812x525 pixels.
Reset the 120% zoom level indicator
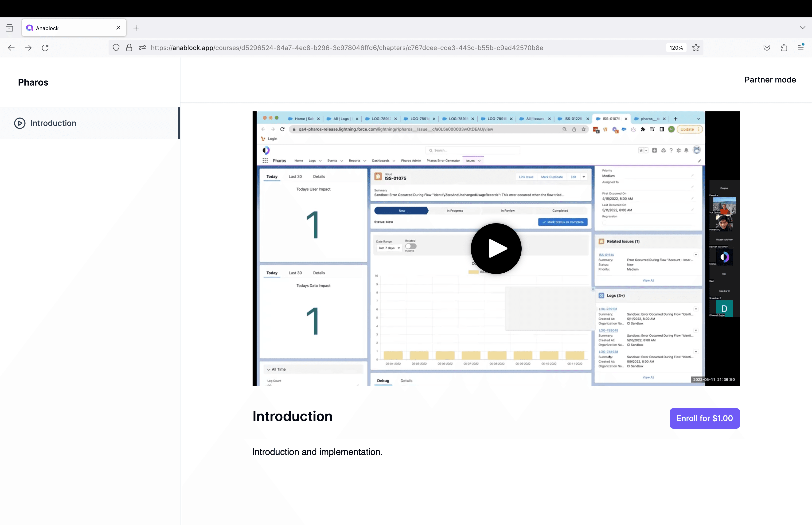(x=676, y=48)
